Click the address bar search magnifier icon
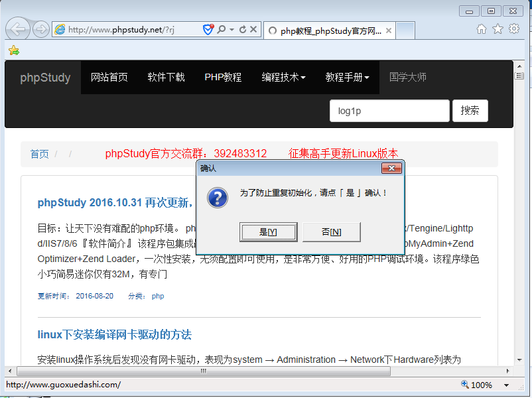532x398 pixels. tap(221, 30)
